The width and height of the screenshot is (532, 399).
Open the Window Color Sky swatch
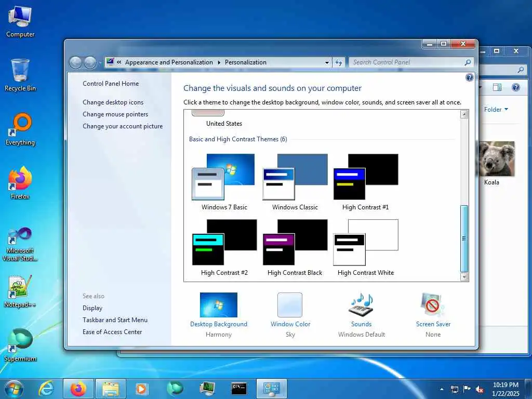[x=290, y=304]
